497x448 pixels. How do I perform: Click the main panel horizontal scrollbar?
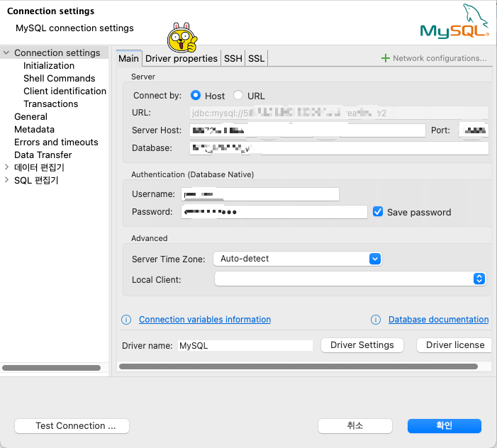298,366
